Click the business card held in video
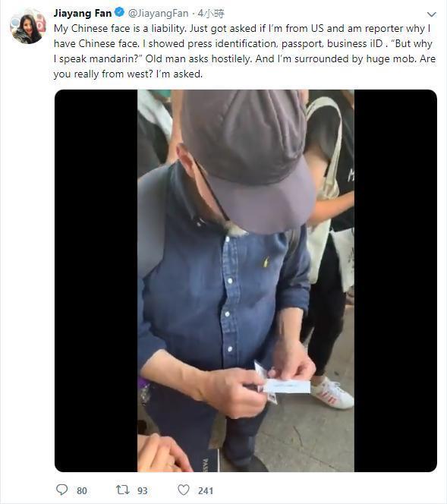 click(x=287, y=386)
